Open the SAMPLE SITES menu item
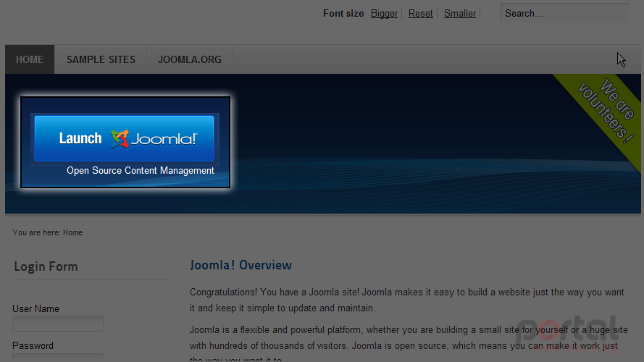644x362 pixels. point(101,59)
